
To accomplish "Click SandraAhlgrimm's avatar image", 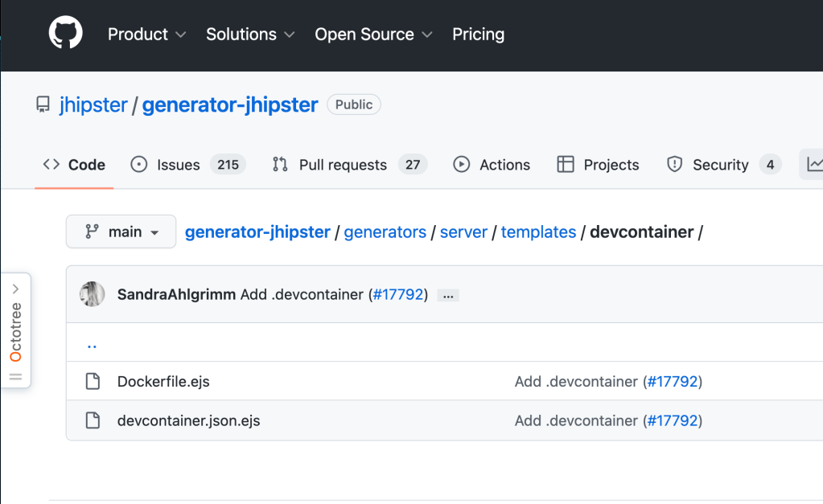I will pyautogui.click(x=93, y=294).
